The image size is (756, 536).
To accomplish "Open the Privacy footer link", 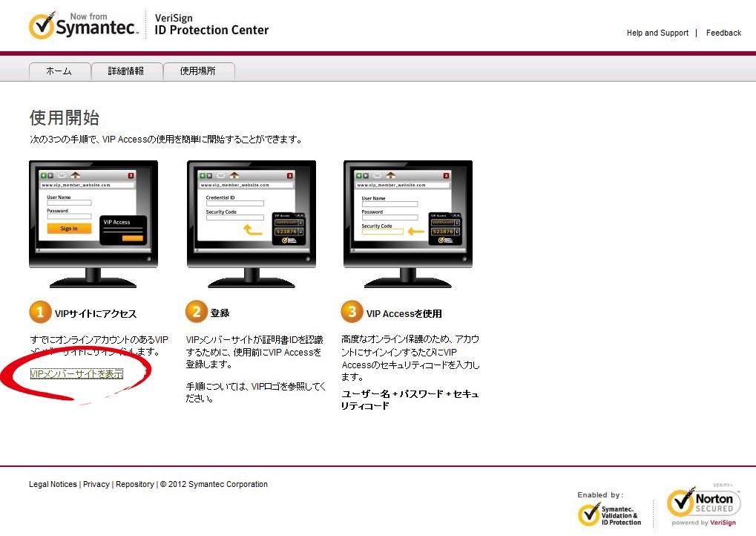I will [x=96, y=484].
